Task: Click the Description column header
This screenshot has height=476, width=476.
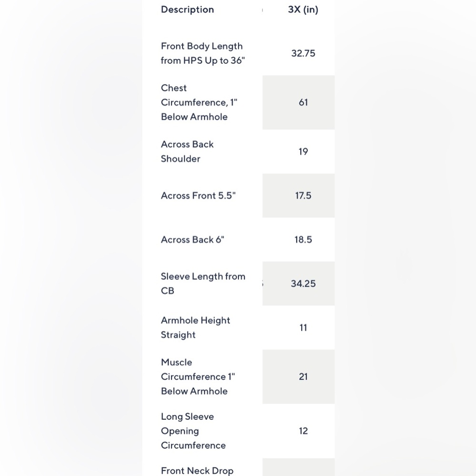Action: click(x=187, y=10)
